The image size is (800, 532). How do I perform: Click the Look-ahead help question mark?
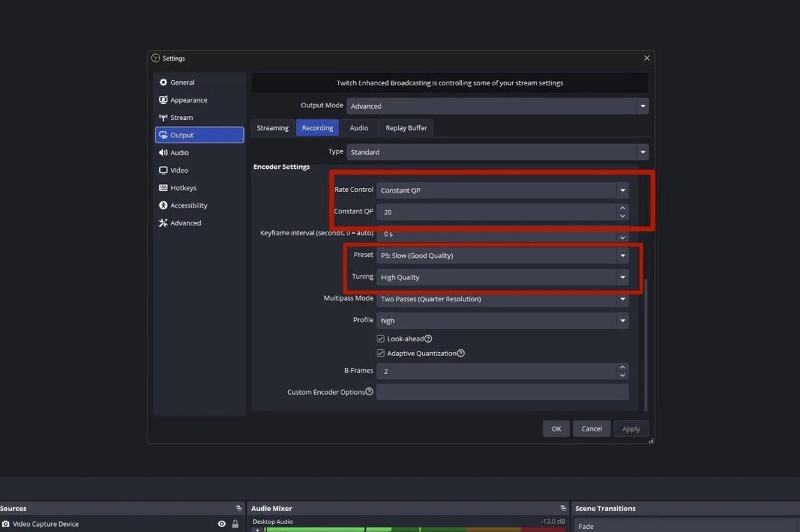tap(429, 339)
